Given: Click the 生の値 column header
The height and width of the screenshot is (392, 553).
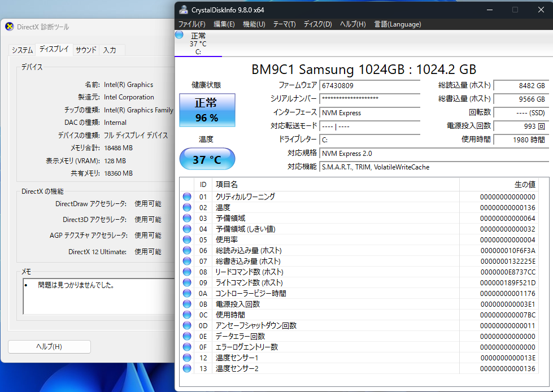Looking at the screenshot, I should [x=499, y=184].
